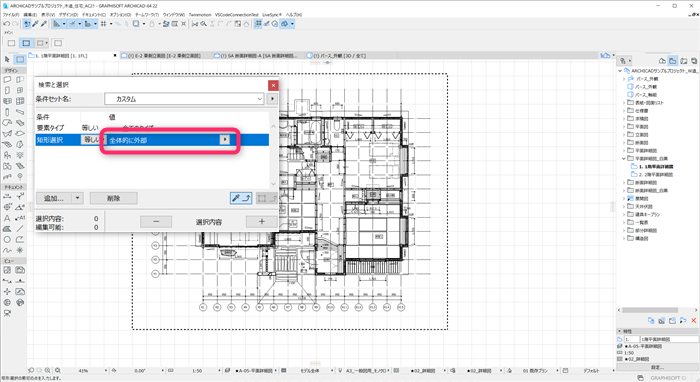Select the Marquee tool in the toolbox
Image resolution: width=700 pixels, height=382 pixels.
click(20, 59)
